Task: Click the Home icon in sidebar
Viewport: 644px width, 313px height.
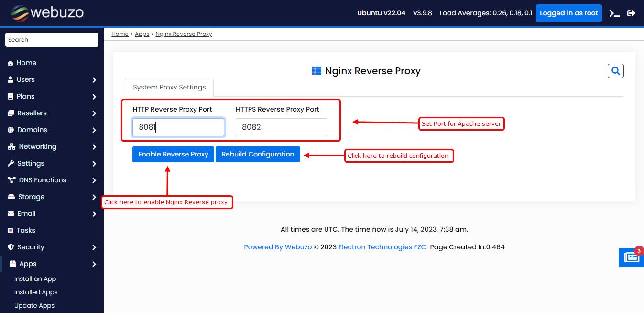Action: click(11, 63)
